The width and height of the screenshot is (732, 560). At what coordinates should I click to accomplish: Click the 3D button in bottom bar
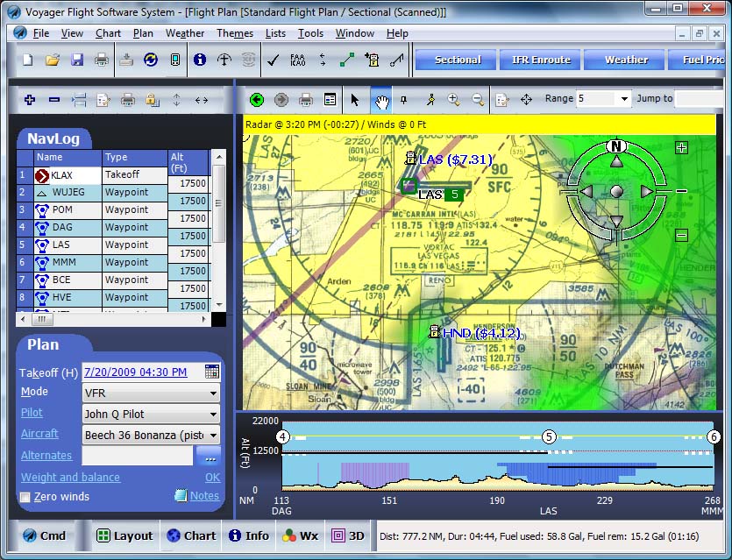coord(348,535)
